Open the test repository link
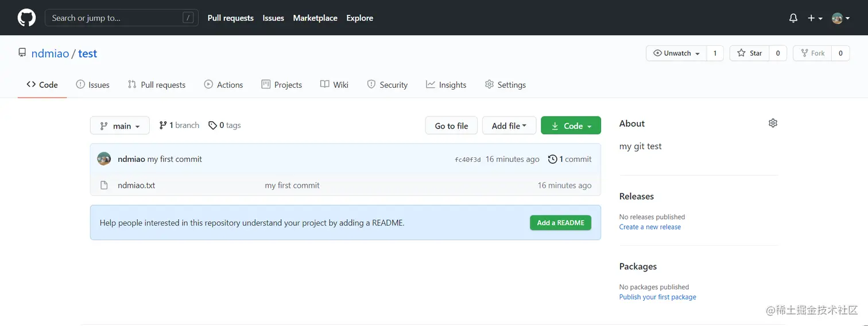Viewport: 868px width, 326px height. click(x=87, y=53)
